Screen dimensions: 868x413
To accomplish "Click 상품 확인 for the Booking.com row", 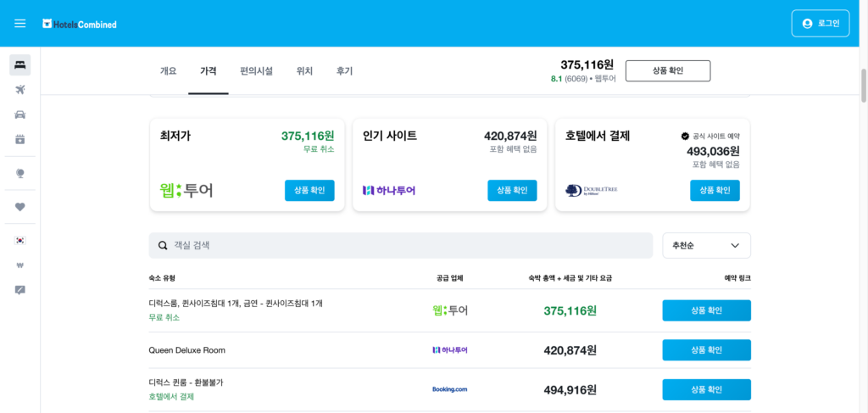I will point(706,390).
